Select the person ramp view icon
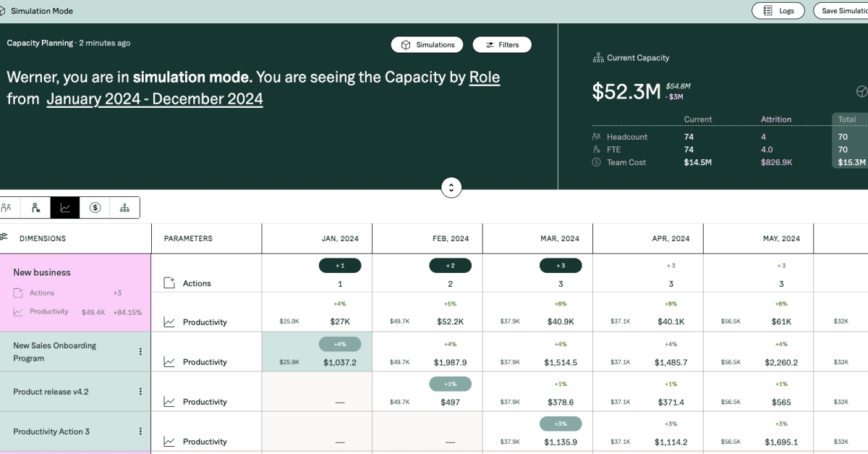The image size is (868, 454). [35, 208]
